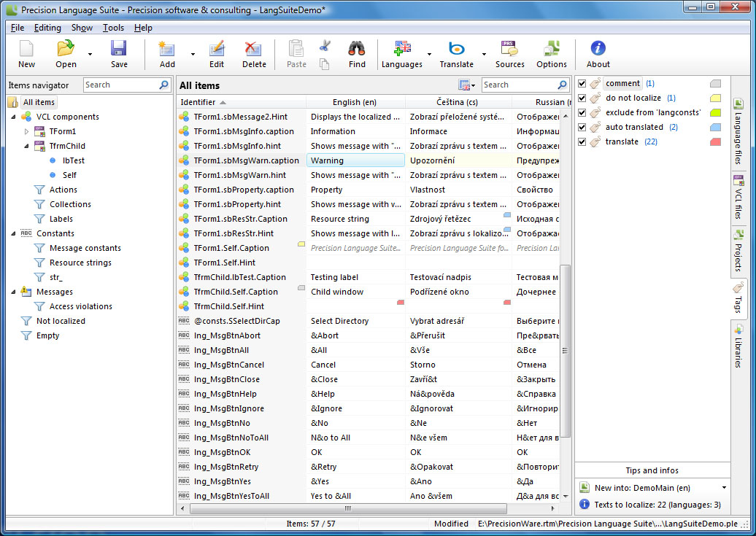
Task: Open the New into DemoMain dropdown arrow
Action: pyautogui.click(x=724, y=487)
